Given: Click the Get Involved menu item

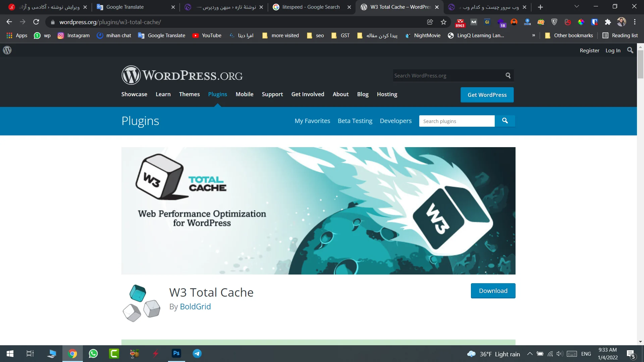Looking at the screenshot, I should point(308,94).
